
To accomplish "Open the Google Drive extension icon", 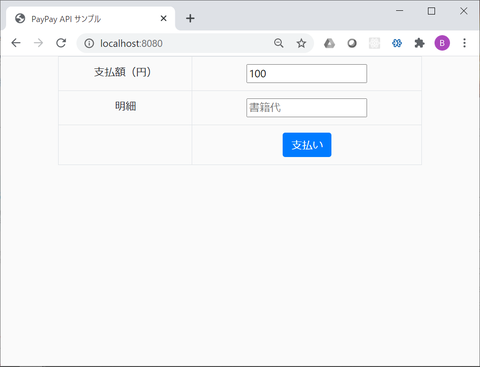I will 329,43.
